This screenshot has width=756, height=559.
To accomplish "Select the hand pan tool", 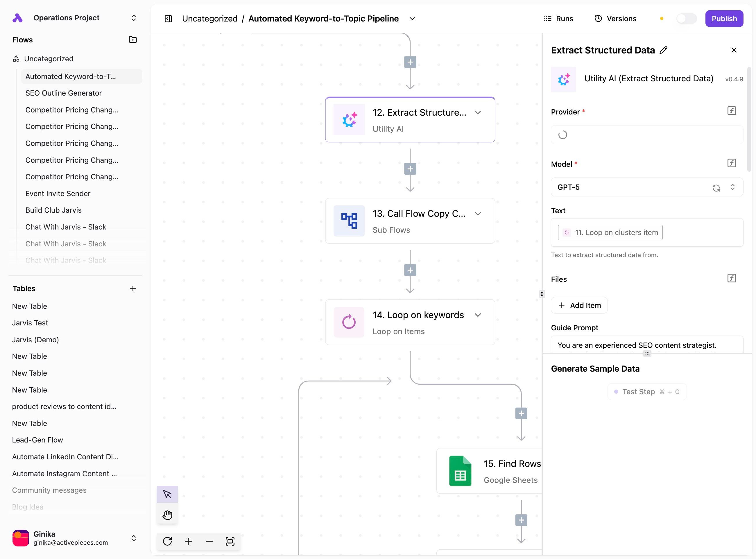I will tap(167, 515).
